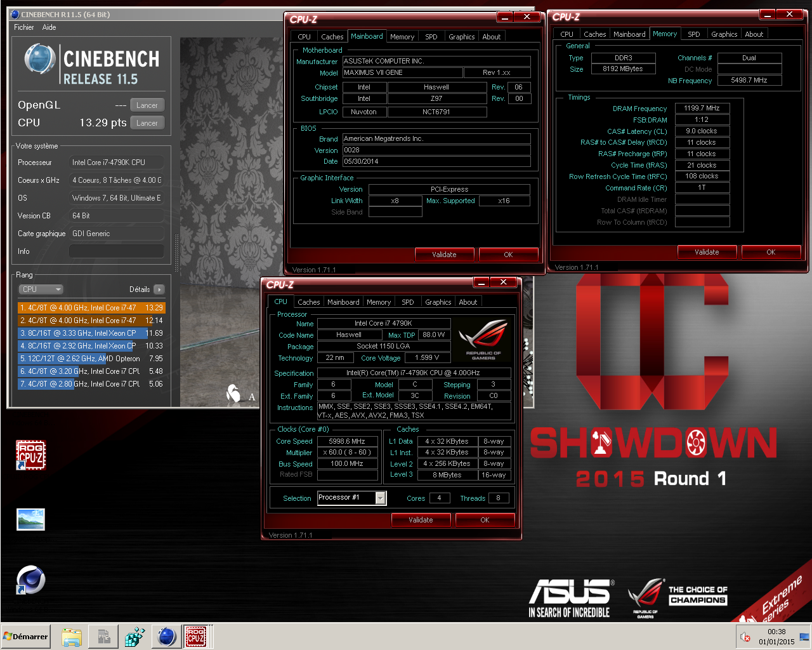Click the ROG logo in CPU-Z CPU window
This screenshot has width=812, height=650.
[483, 339]
